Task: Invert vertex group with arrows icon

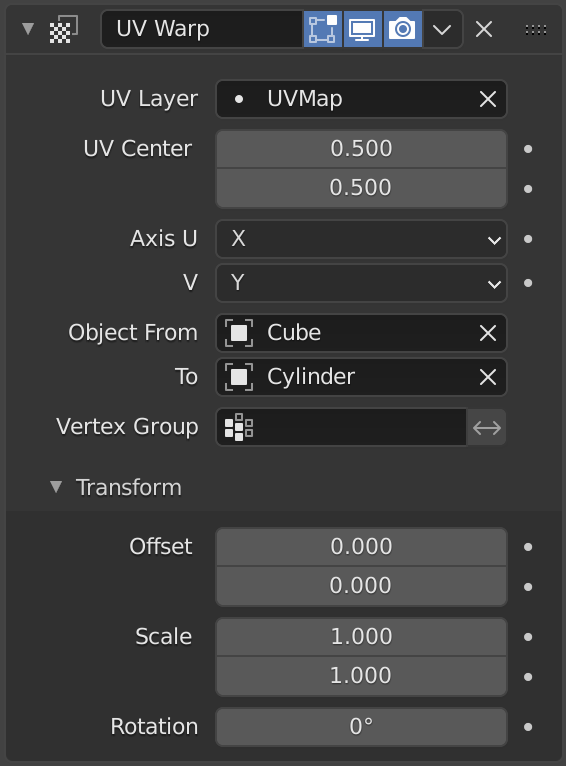Action: tap(487, 427)
